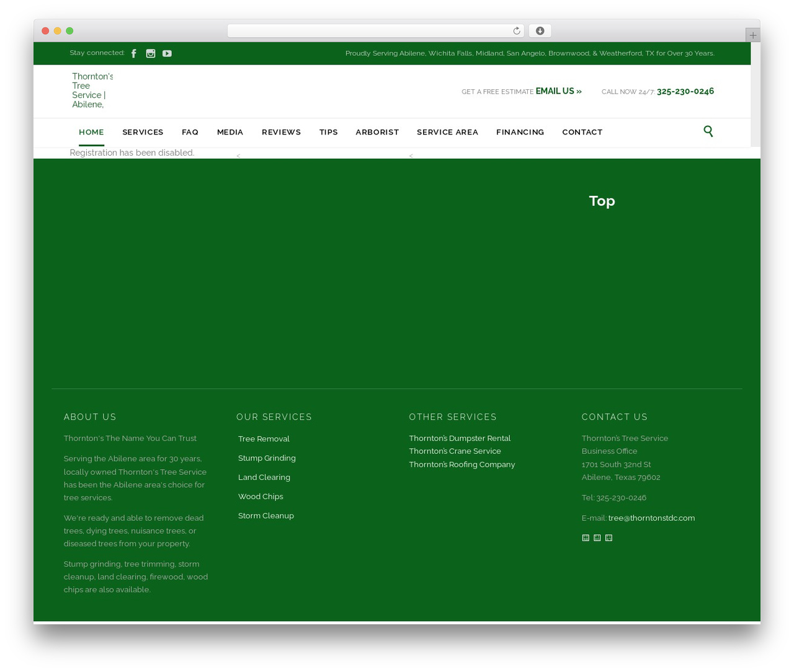Open the Wood Chips link

coord(261,497)
